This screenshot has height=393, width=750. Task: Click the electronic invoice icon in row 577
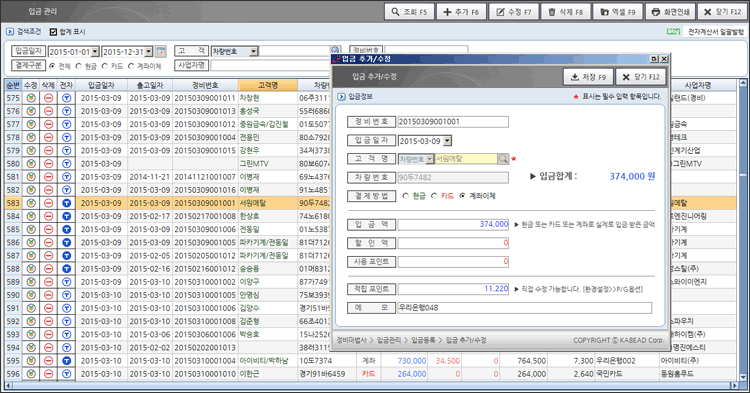click(66, 124)
